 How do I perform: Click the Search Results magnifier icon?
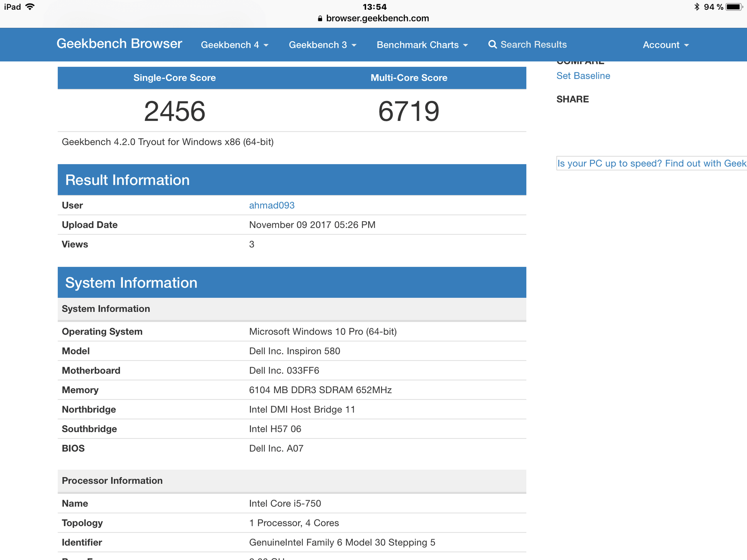493,45
